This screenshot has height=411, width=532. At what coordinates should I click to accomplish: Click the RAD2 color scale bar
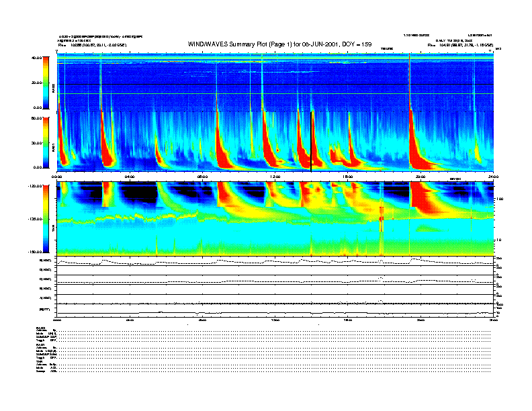click(x=46, y=83)
